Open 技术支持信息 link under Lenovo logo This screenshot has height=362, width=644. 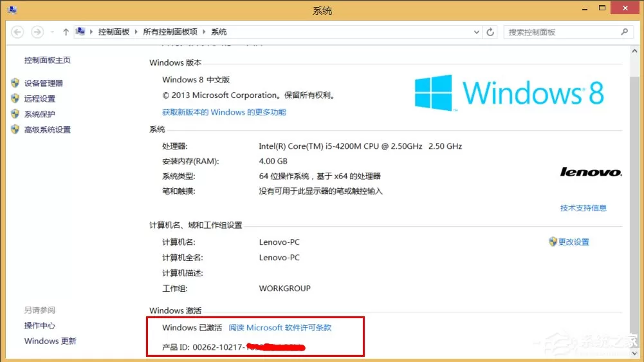pyautogui.click(x=584, y=208)
